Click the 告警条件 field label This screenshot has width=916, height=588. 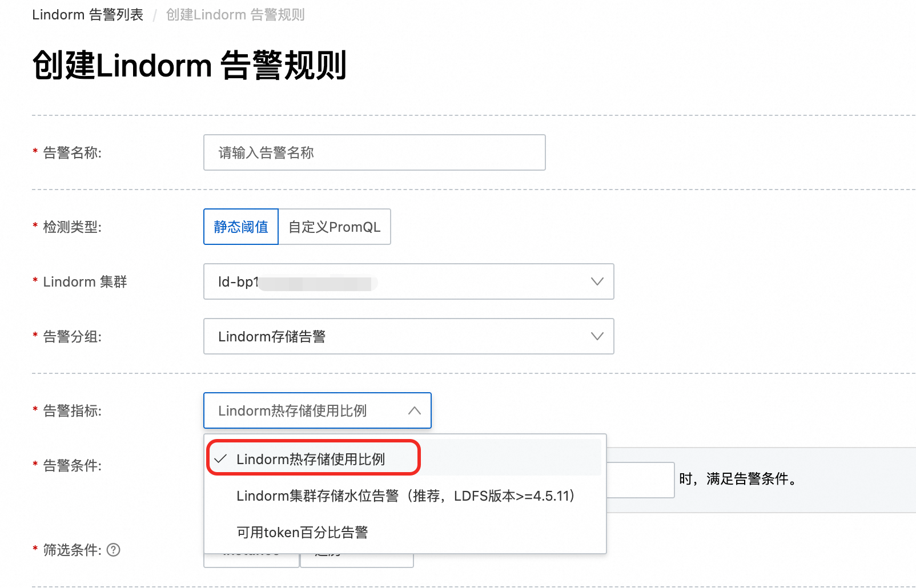pos(72,465)
